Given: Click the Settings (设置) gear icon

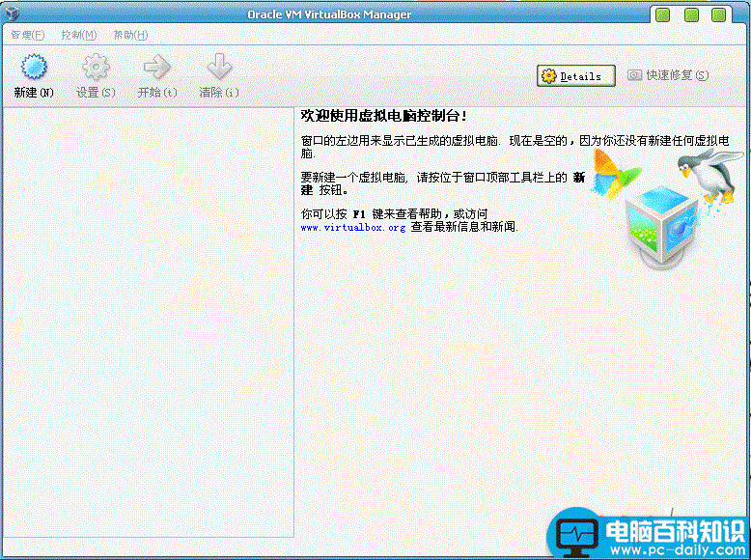Looking at the screenshot, I should click(x=96, y=68).
